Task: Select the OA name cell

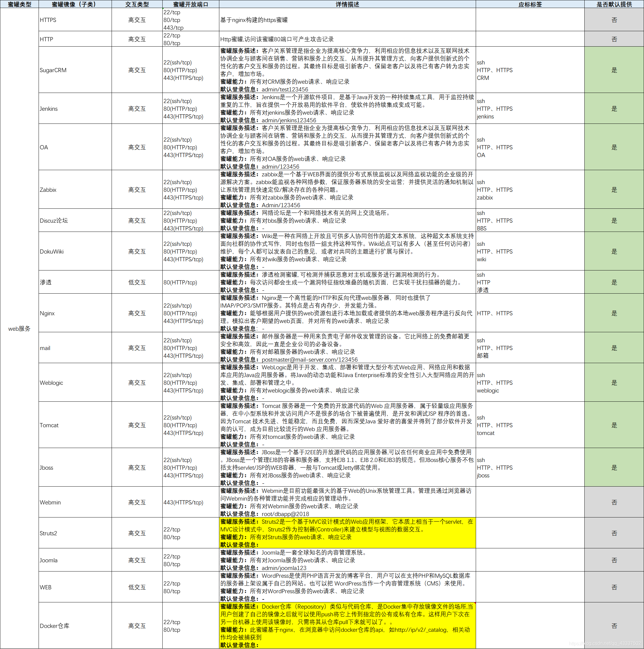Action: [x=75, y=147]
